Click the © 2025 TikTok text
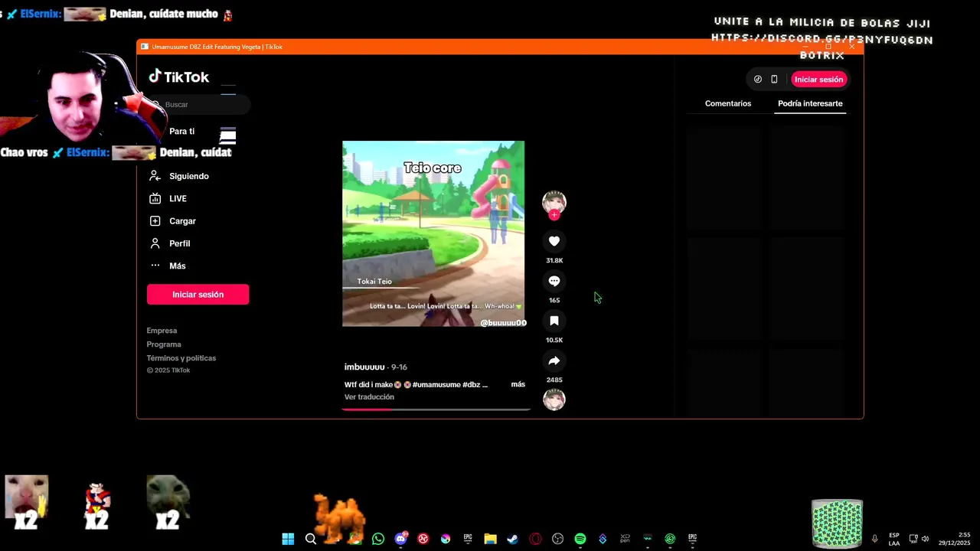Viewport: 980px width, 551px height. 168,370
